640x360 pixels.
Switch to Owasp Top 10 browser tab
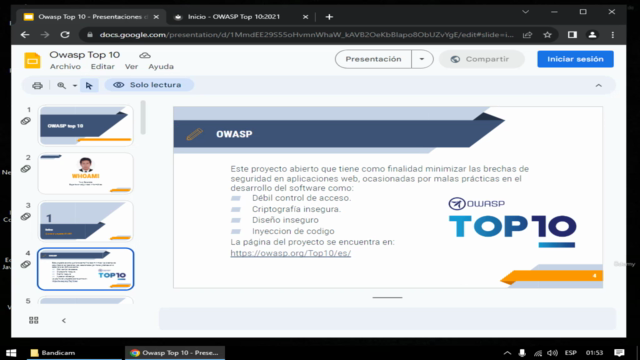pos(90,17)
